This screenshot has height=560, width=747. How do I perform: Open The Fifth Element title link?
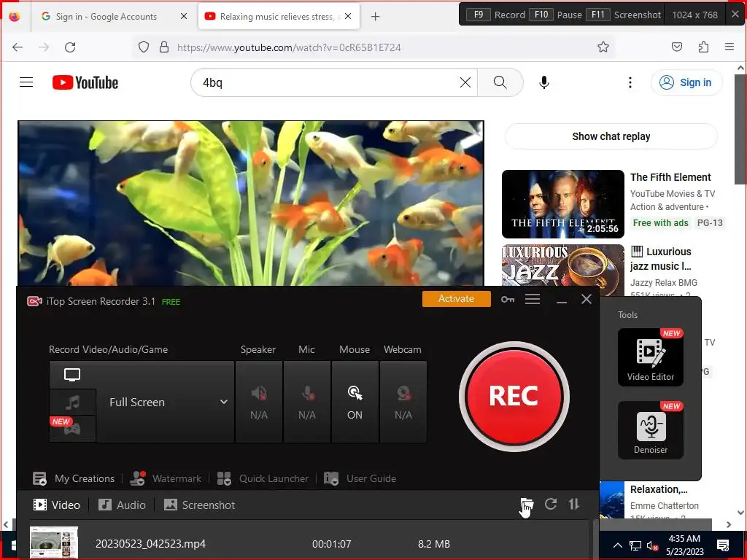point(670,177)
